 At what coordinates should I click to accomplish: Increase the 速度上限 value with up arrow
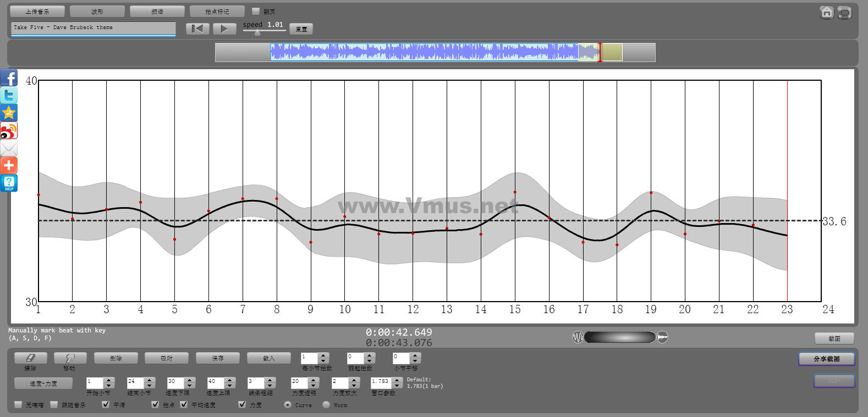pos(230,380)
